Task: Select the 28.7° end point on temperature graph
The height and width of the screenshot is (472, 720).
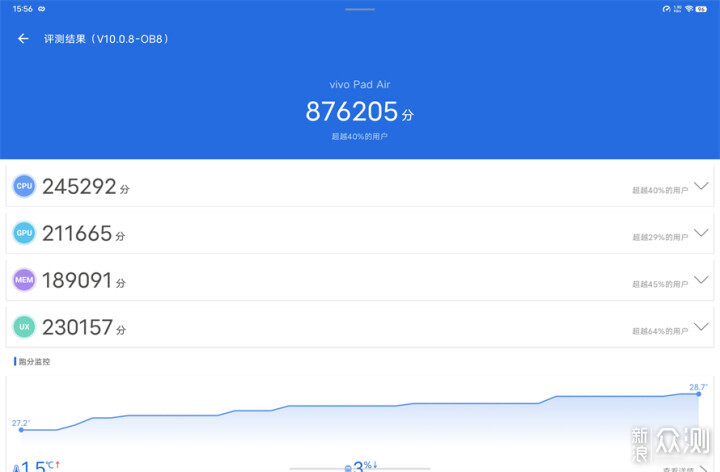Action: pos(698,393)
